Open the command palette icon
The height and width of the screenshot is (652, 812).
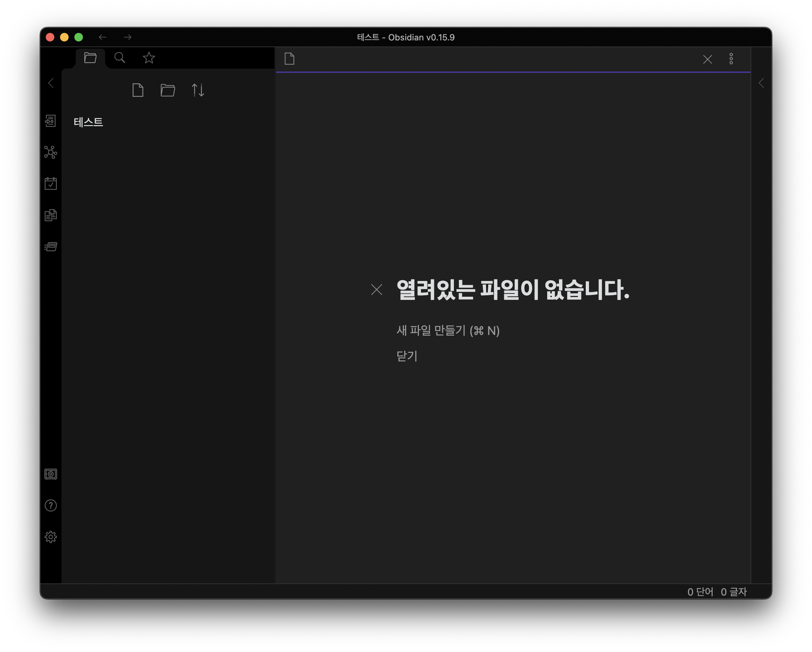[50, 247]
